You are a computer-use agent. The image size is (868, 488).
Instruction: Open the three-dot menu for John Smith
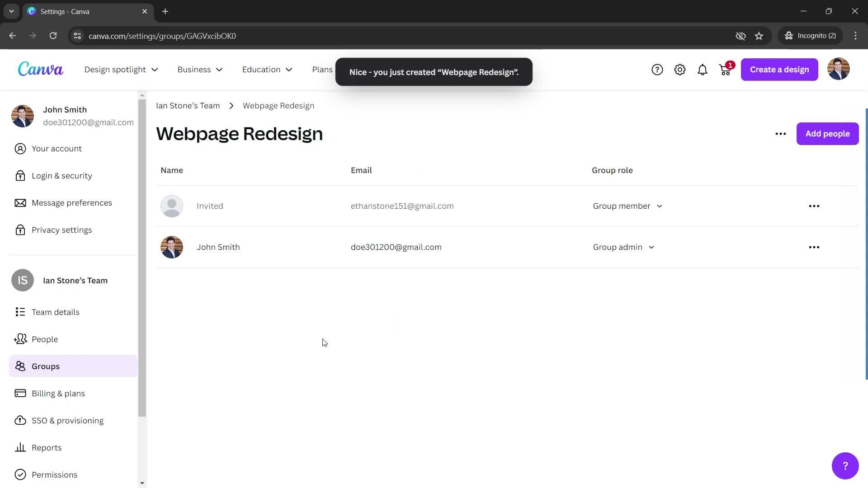tap(814, 247)
